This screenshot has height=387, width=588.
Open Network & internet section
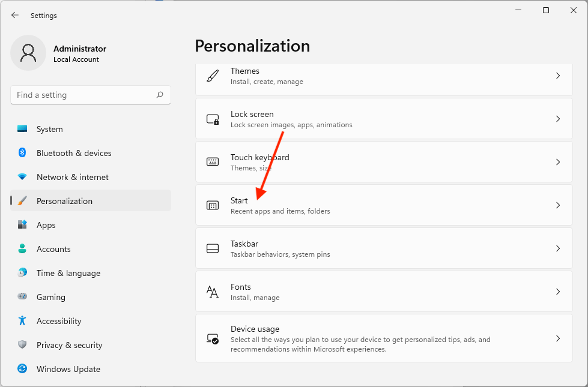click(x=91, y=177)
